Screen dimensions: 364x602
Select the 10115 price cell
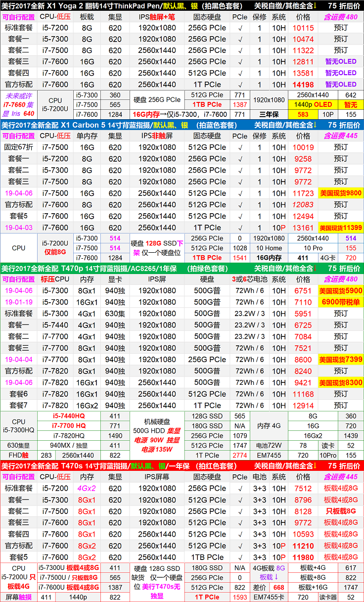(303, 28)
